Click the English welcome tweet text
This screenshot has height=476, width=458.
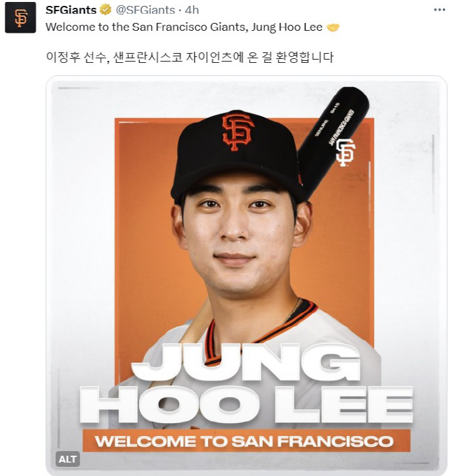pos(184,27)
